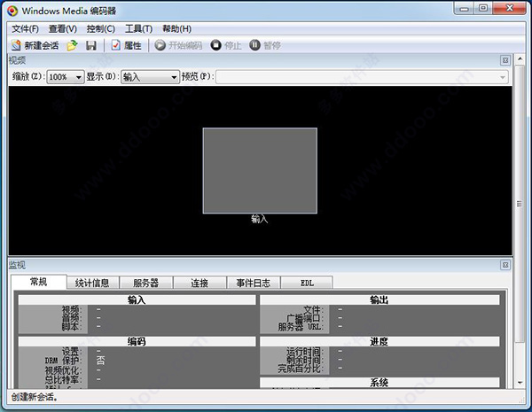The width and height of the screenshot is (532, 412).
Task: Click the 脚本 label in Input section
Action: tap(72, 327)
